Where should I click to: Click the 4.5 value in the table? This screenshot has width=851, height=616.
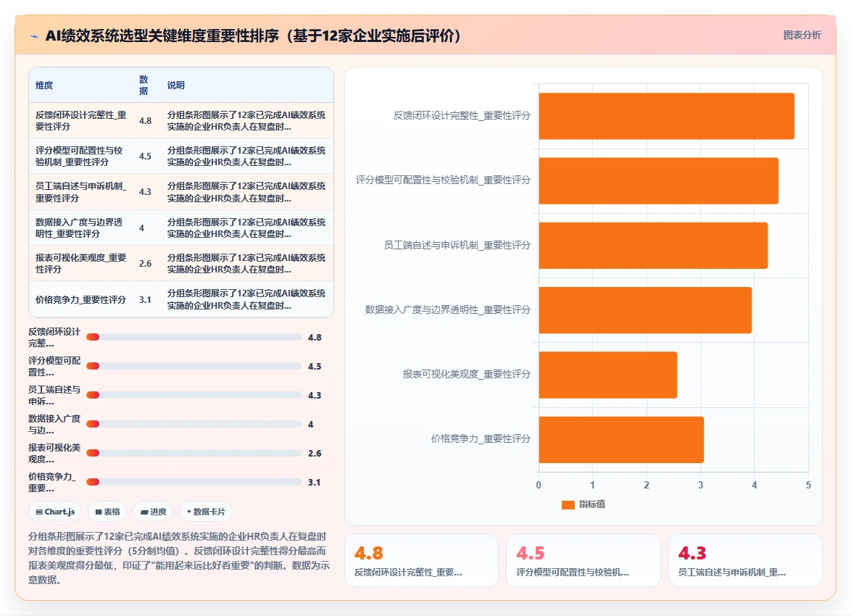tap(145, 157)
